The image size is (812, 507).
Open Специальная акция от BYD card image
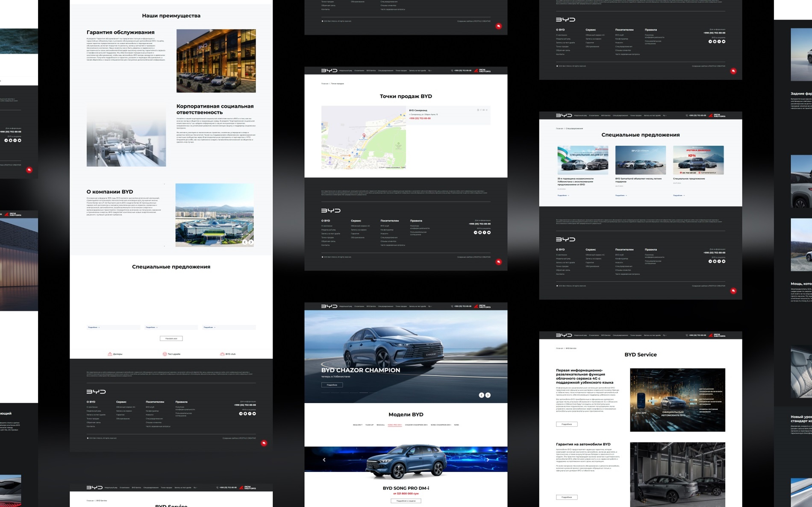click(583, 160)
